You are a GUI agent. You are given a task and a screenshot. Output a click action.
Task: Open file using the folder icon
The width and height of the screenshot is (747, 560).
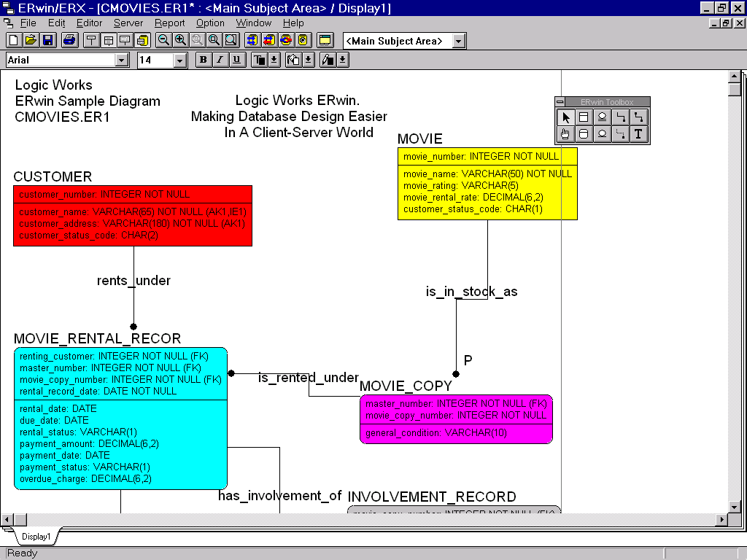coord(31,40)
